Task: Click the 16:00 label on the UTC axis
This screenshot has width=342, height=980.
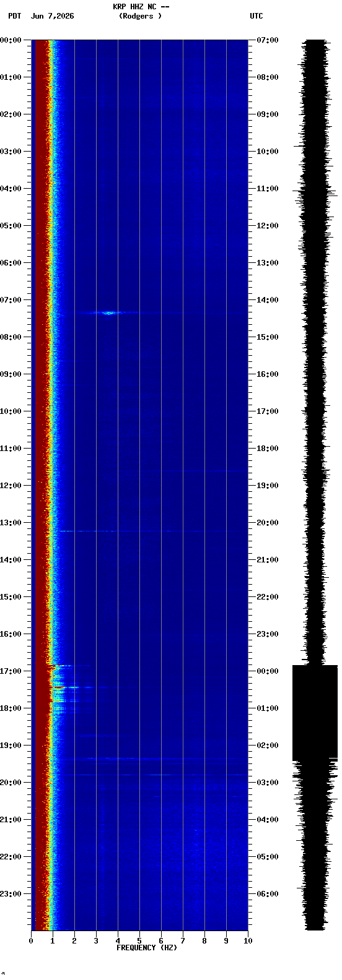Action: [268, 374]
